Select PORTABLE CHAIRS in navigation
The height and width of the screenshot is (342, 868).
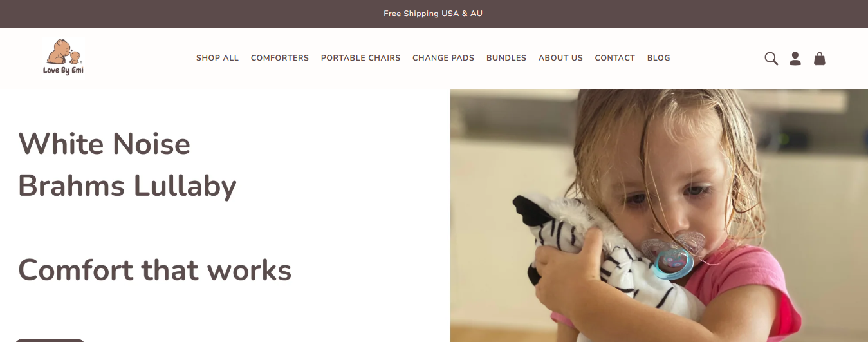click(360, 58)
